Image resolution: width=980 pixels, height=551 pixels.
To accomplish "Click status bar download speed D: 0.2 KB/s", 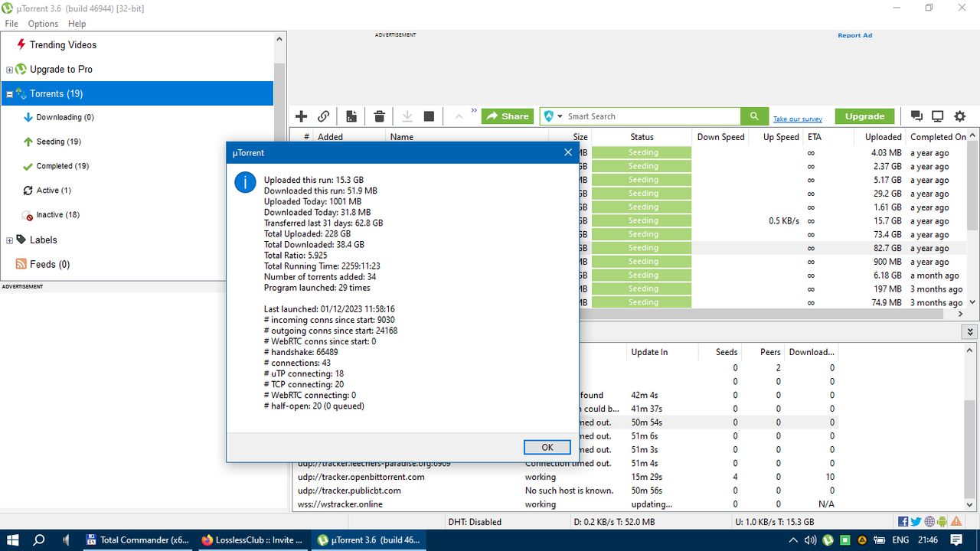I will point(614,522).
